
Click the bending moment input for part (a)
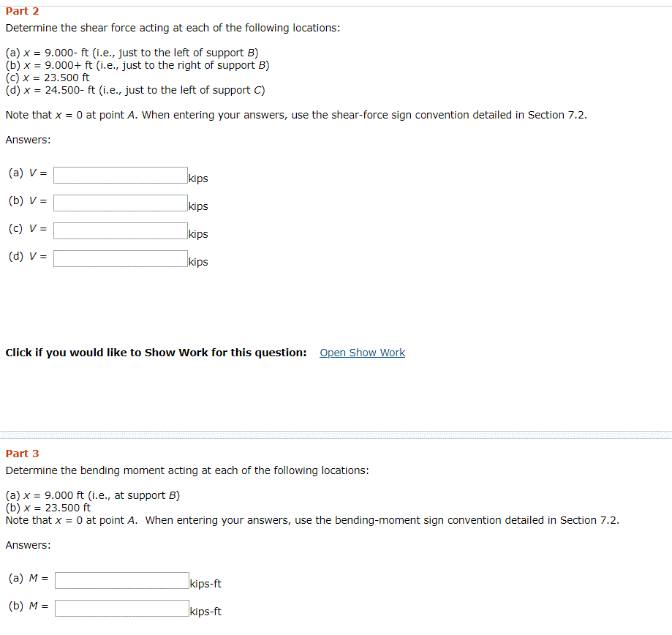pos(121,579)
